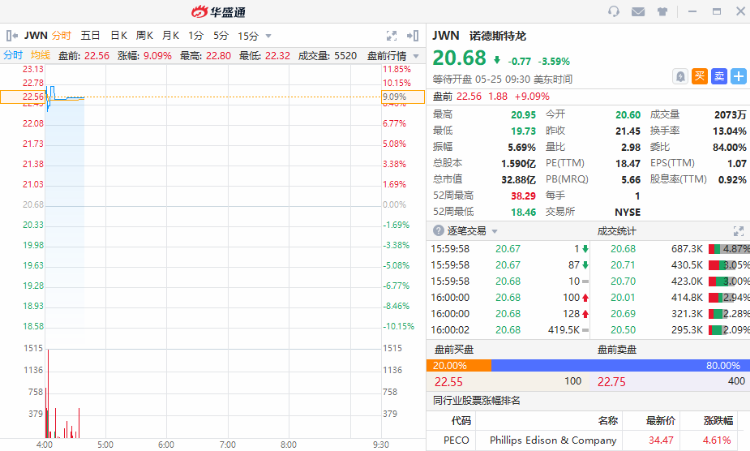The image size is (750, 451).
Task: Sort ranking by 名称 column
Action: 608,420
